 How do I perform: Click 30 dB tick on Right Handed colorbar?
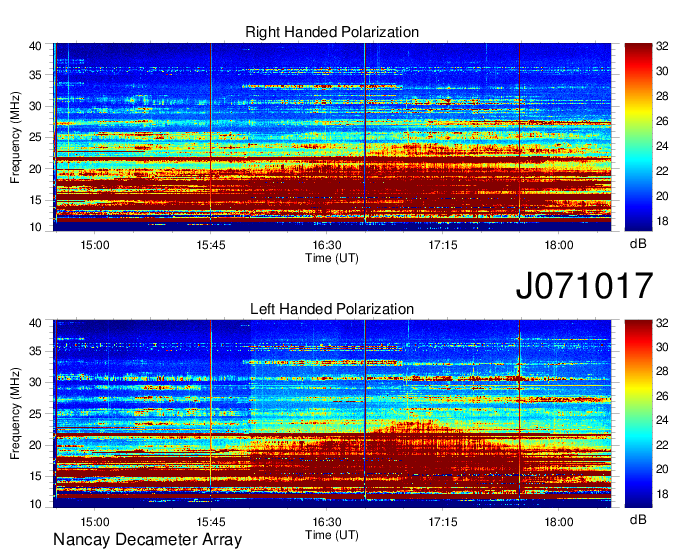click(x=662, y=71)
